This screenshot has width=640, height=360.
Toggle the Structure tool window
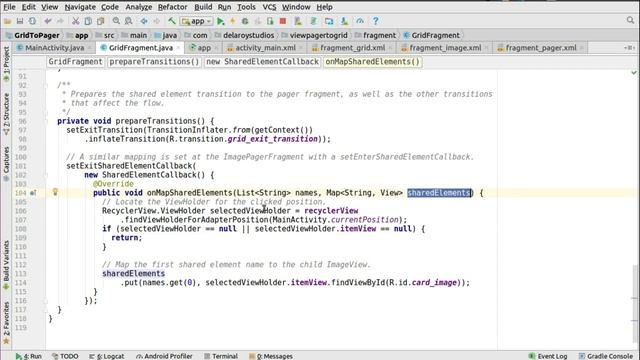click(6, 114)
